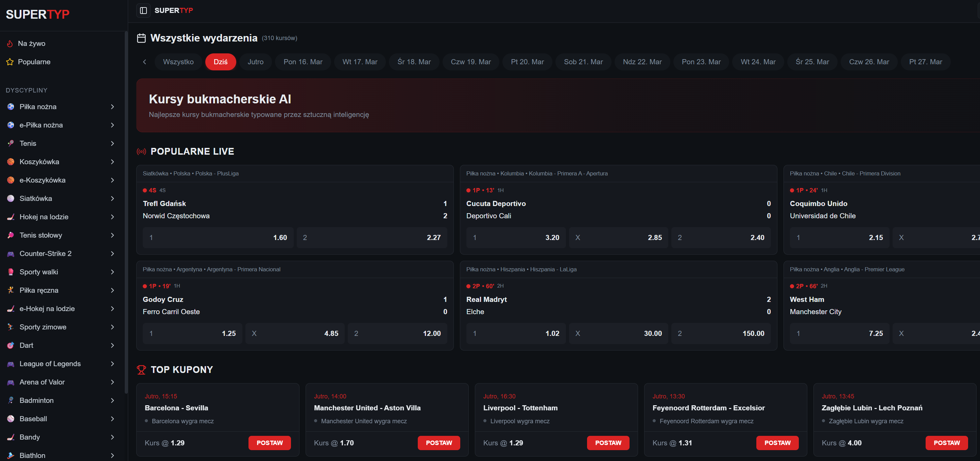Click the star icon for Popularne
Image resolution: width=980 pixels, height=461 pixels.
[x=10, y=62]
